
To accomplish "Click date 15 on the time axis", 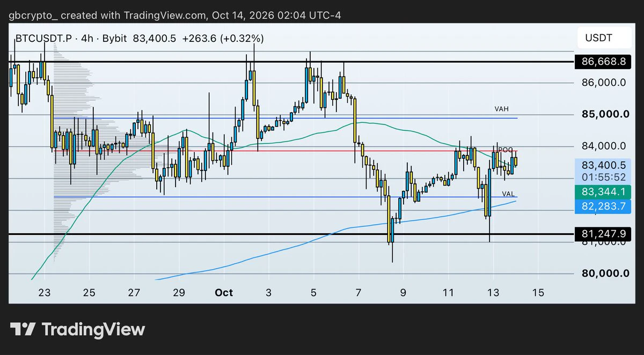I will (x=538, y=293).
